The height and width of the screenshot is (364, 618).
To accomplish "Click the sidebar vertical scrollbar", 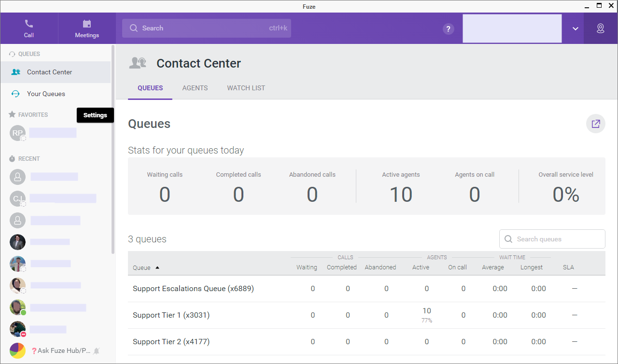I will coord(113,150).
